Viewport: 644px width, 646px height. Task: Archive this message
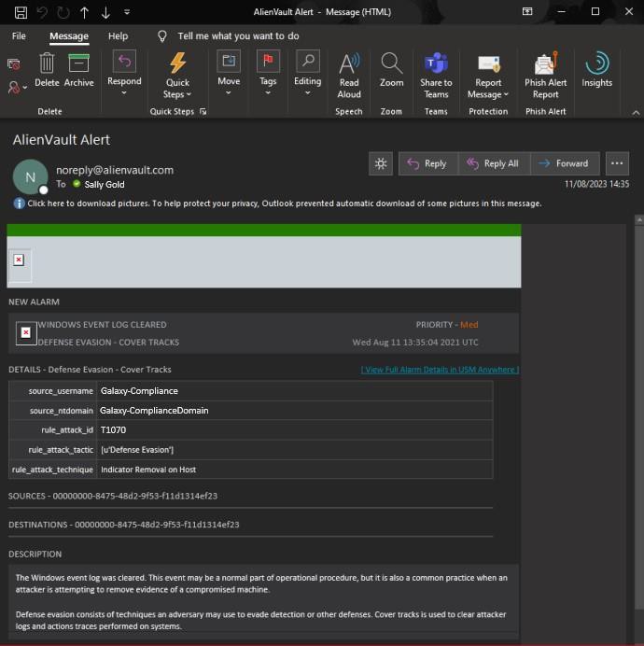coord(78,67)
